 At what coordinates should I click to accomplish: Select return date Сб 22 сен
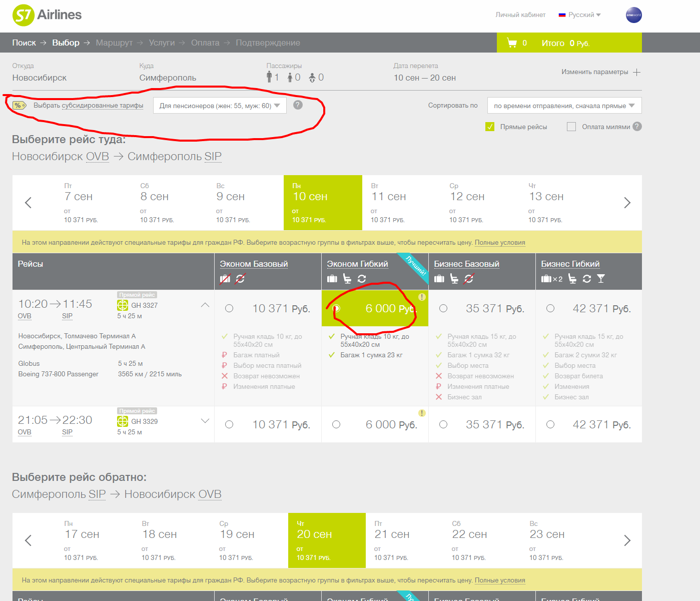tap(482, 540)
